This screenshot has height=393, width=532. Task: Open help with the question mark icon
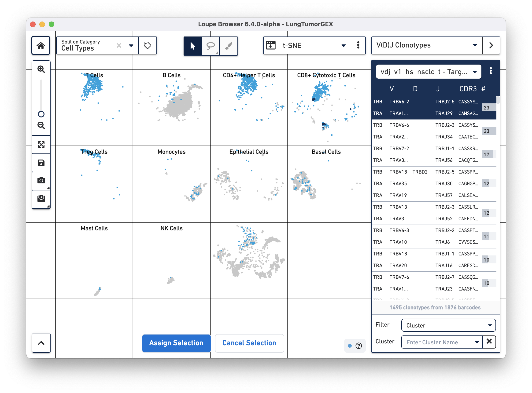click(358, 346)
